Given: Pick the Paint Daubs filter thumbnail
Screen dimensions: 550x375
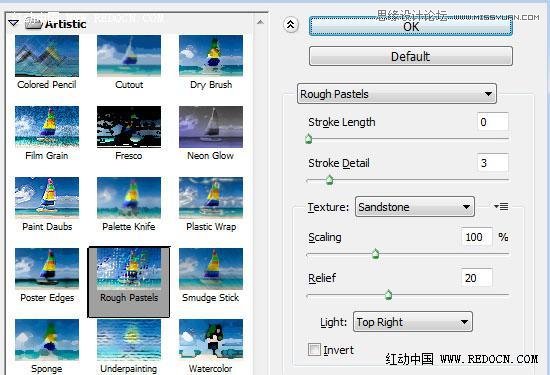Looking at the screenshot, I should tap(47, 198).
